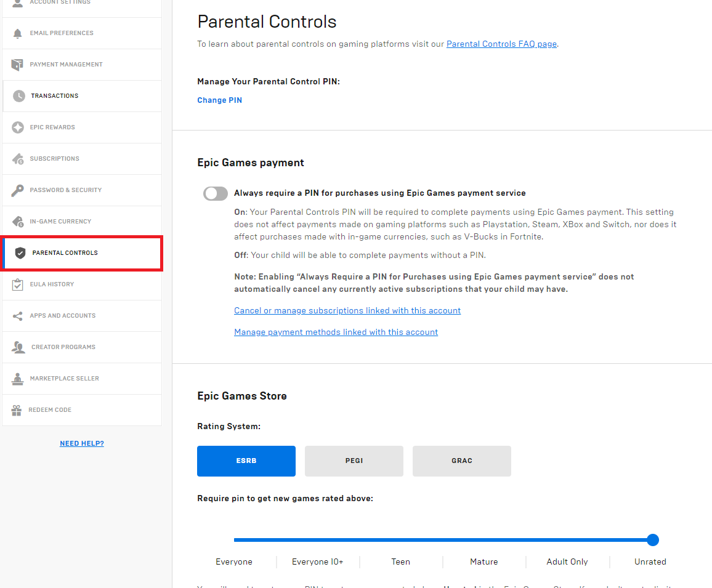
Task: Select the ESRB rating system
Action: click(246, 461)
